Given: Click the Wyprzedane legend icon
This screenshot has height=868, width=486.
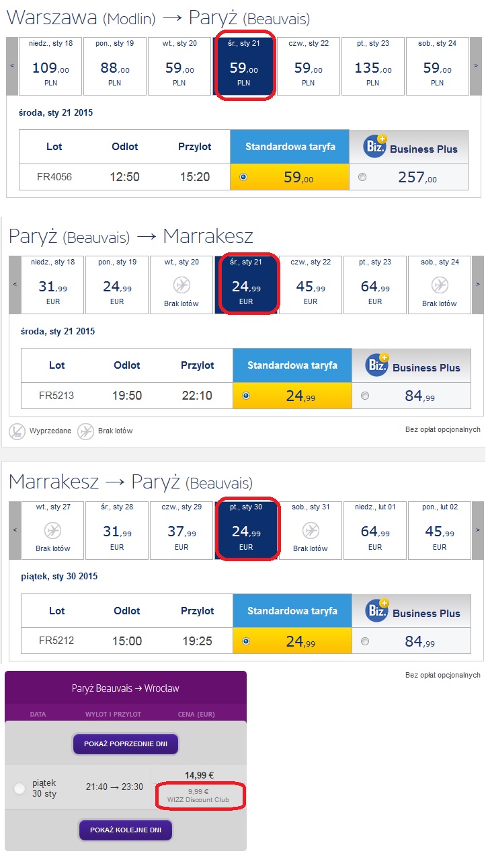Looking at the screenshot, I should click(17, 431).
